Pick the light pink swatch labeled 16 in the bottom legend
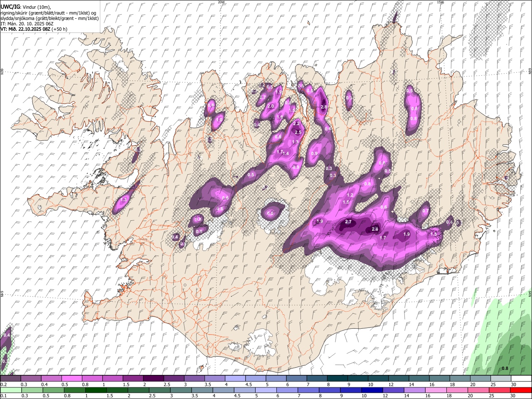 pyautogui.click(x=436, y=390)
